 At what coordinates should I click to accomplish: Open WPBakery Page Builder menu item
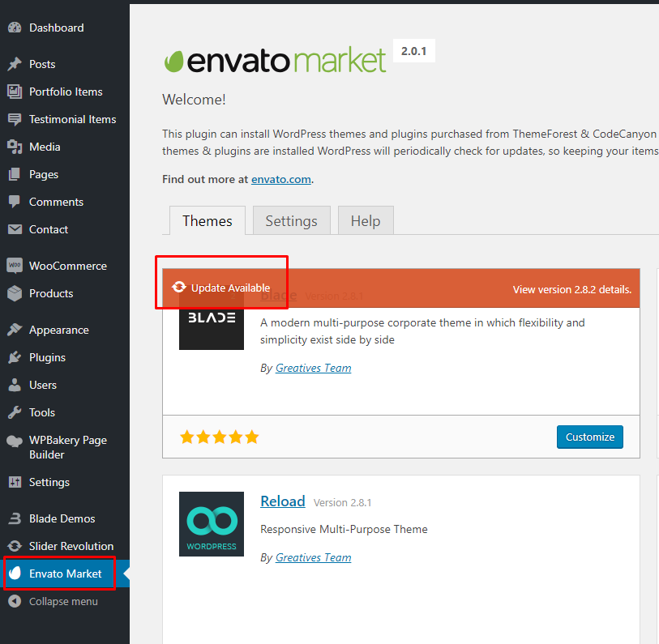point(68,447)
